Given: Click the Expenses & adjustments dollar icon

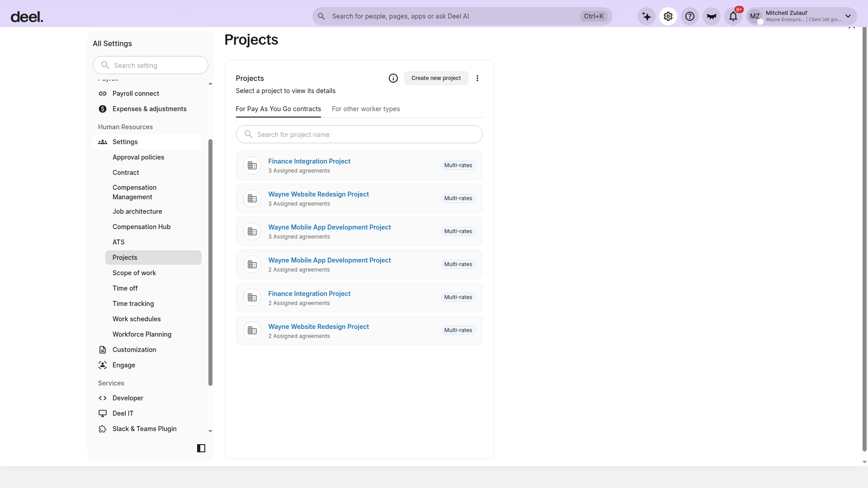Looking at the screenshot, I should [x=103, y=109].
